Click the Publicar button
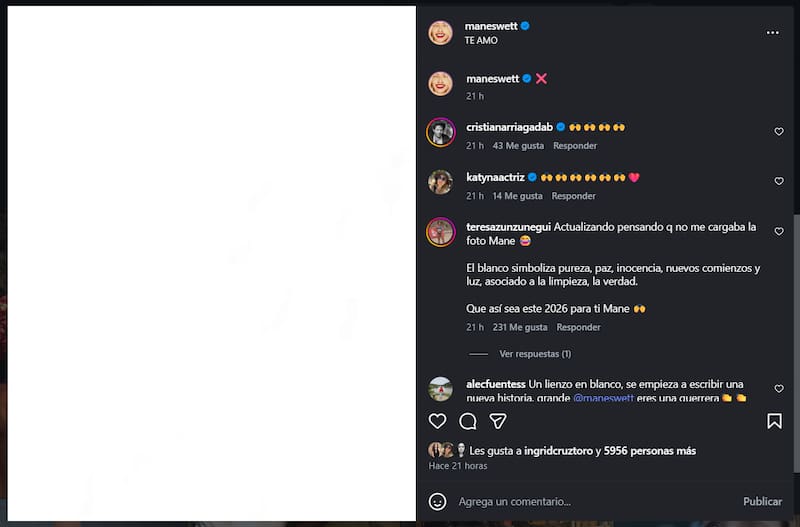This screenshot has height=527, width=800. pos(762,501)
